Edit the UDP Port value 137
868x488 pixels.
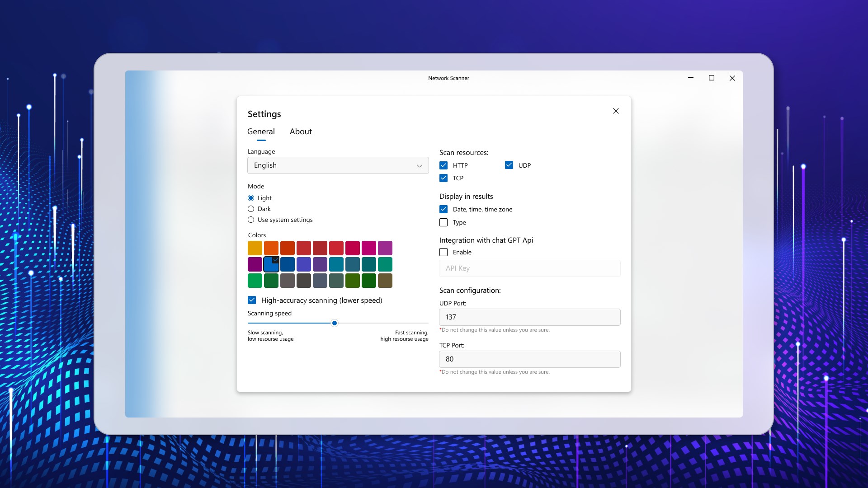tap(529, 317)
